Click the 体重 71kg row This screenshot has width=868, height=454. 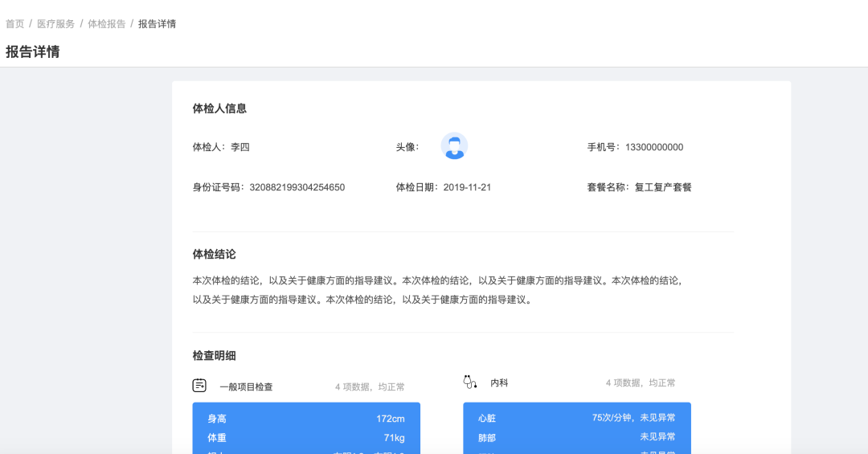pos(305,438)
